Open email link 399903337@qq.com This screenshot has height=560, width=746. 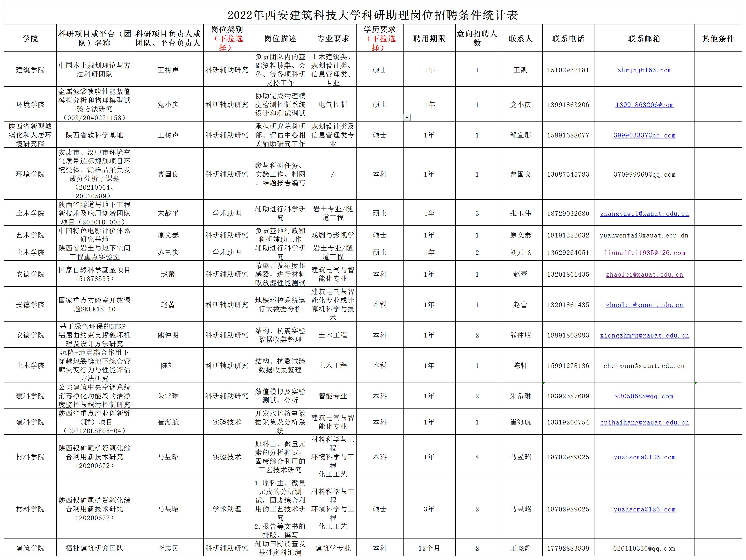click(x=644, y=135)
